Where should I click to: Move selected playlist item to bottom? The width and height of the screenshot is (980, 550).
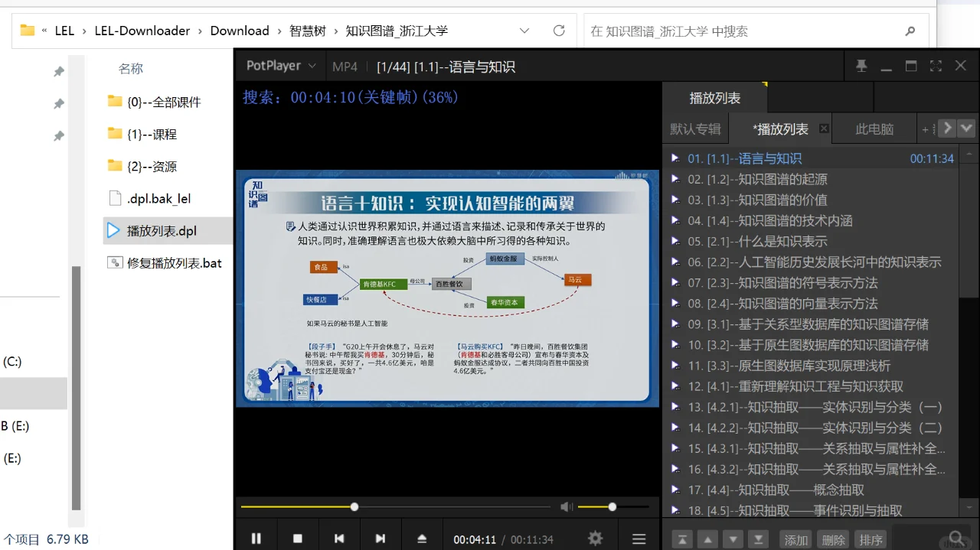point(758,539)
